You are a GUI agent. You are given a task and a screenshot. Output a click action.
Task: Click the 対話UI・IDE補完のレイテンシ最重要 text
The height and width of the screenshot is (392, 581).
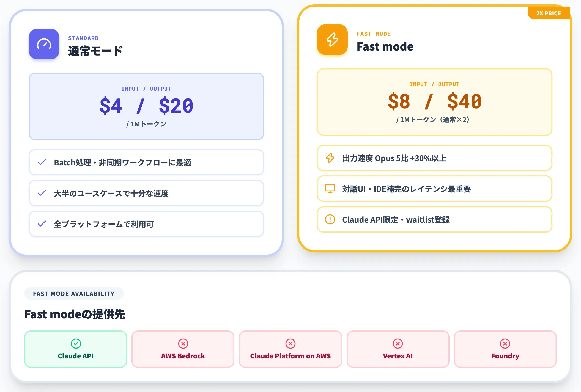(x=406, y=189)
